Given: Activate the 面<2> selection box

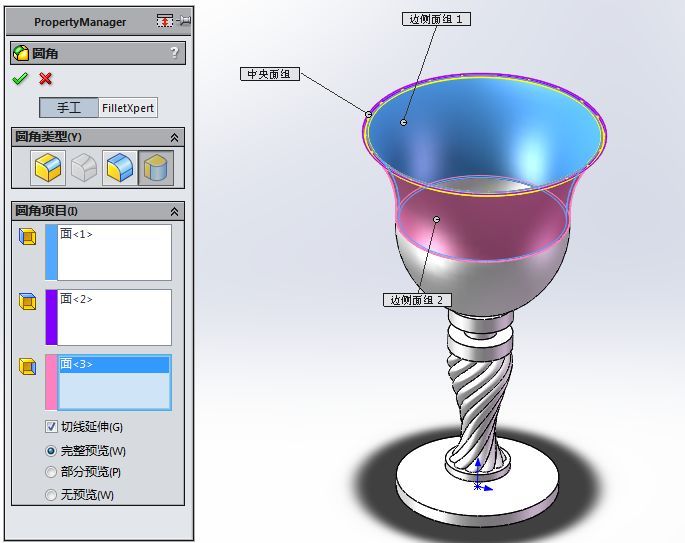Looking at the screenshot, I should 114,317.
